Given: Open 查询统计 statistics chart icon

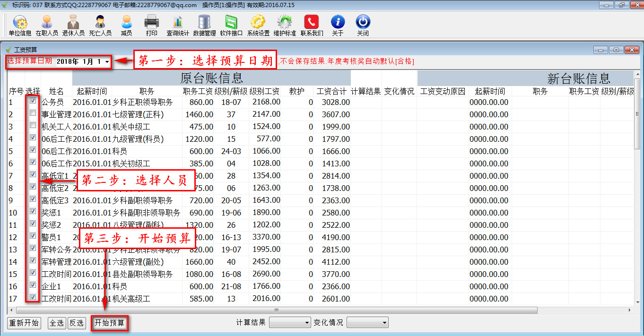Looking at the screenshot, I should click(x=178, y=22).
